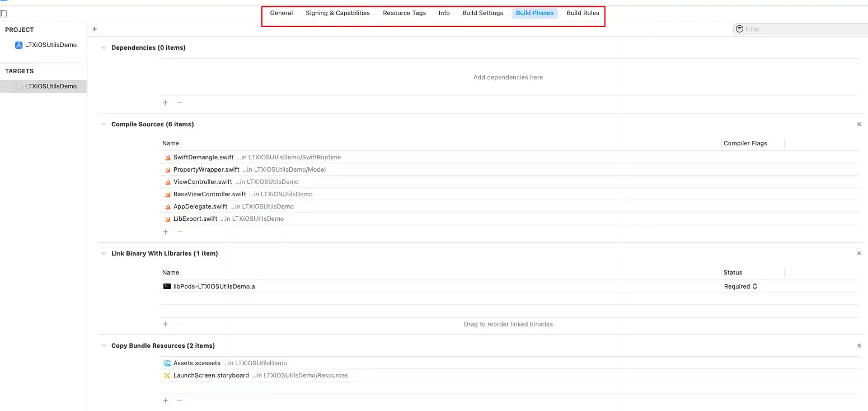Image resolution: width=868 pixels, height=411 pixels.
Task: Select the Build Phases tab
Action: (x=535, y=13)
